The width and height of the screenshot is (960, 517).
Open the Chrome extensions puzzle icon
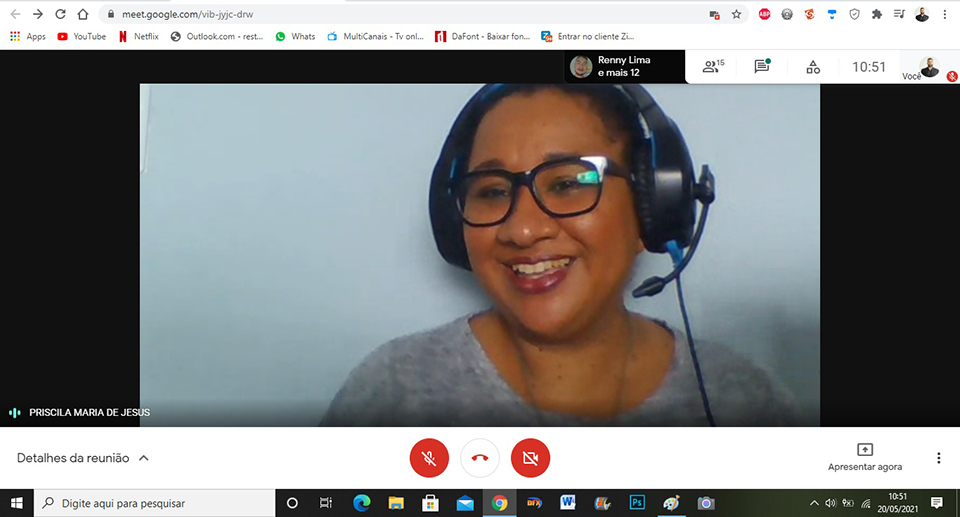877,15
